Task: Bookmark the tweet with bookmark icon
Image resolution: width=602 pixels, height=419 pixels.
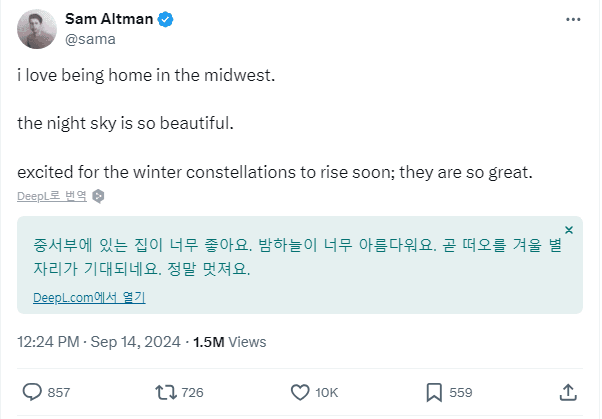Action: tap(434, 391)
